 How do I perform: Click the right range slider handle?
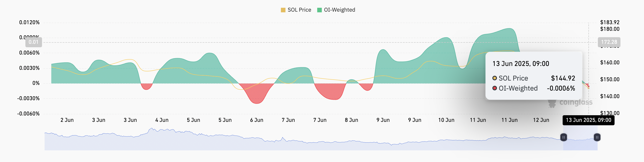[x=597, y=137]
